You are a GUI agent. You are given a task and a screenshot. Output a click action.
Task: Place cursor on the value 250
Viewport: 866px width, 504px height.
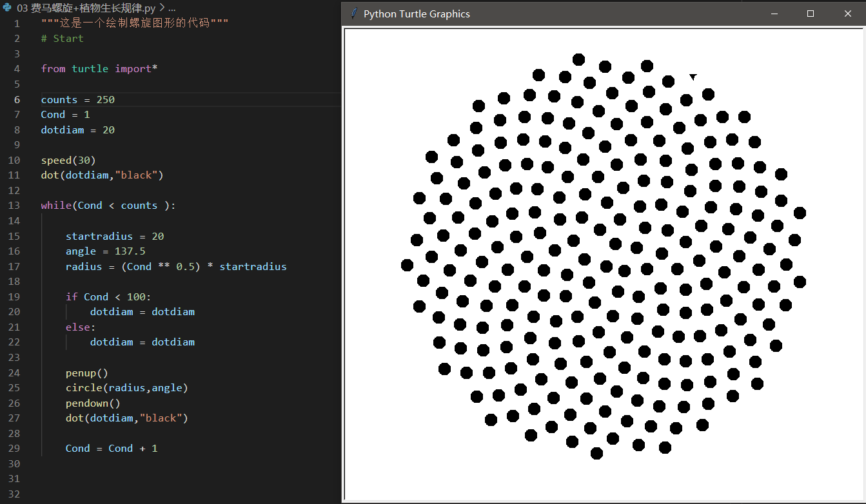(105, 99)
